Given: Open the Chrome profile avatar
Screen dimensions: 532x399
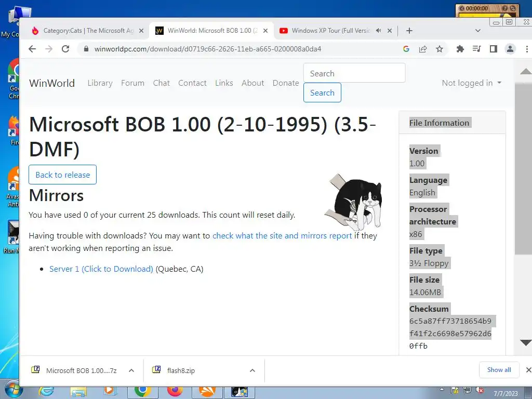Looking at the screenshot, I should pyautogui.click(x=510, y=49).
